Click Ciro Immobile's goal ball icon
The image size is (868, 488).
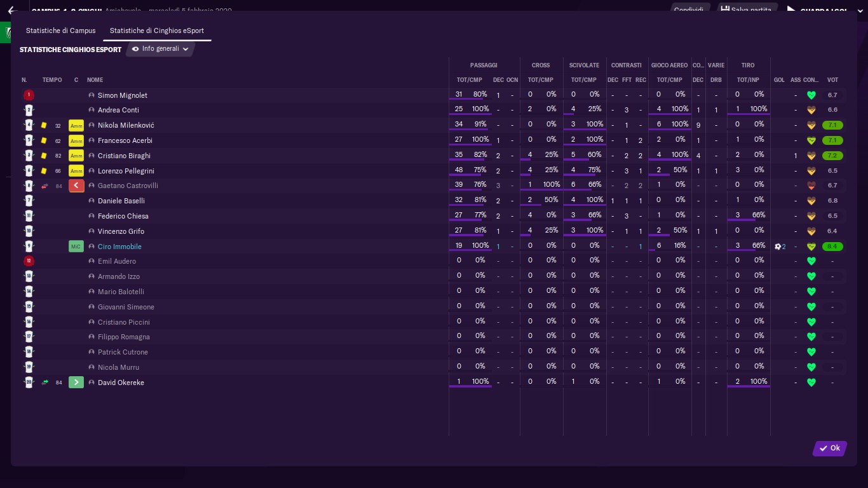778,247
